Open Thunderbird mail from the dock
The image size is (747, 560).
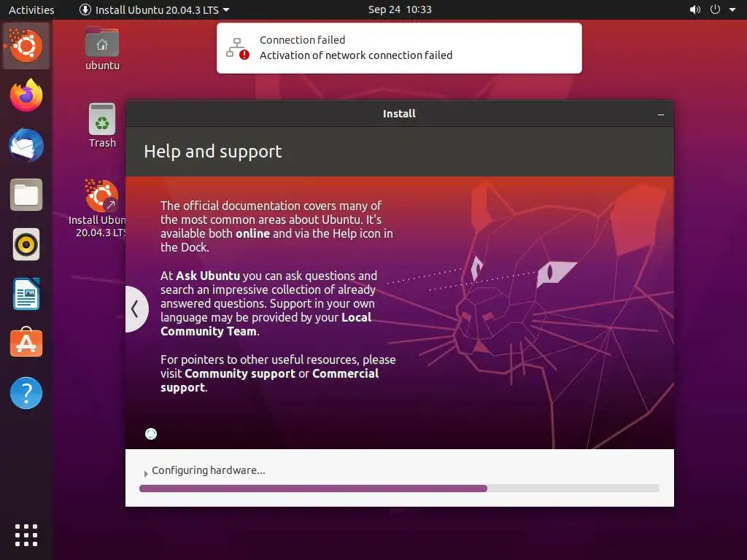26,145
